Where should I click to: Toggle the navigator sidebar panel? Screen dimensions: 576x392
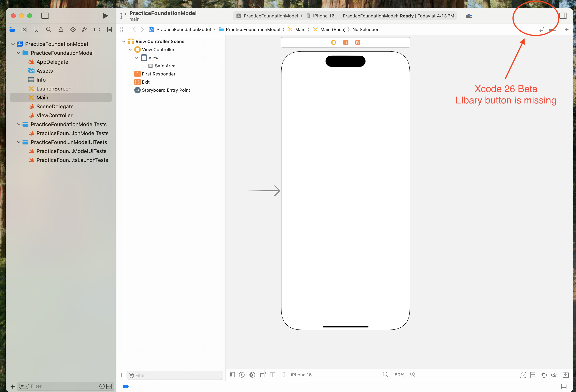[x=45, y=16]
